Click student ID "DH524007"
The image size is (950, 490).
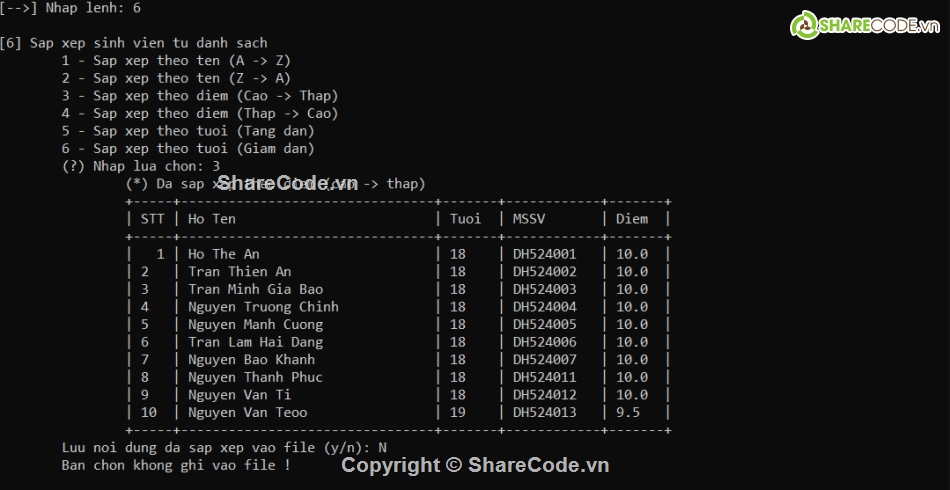tap(545, 359)
